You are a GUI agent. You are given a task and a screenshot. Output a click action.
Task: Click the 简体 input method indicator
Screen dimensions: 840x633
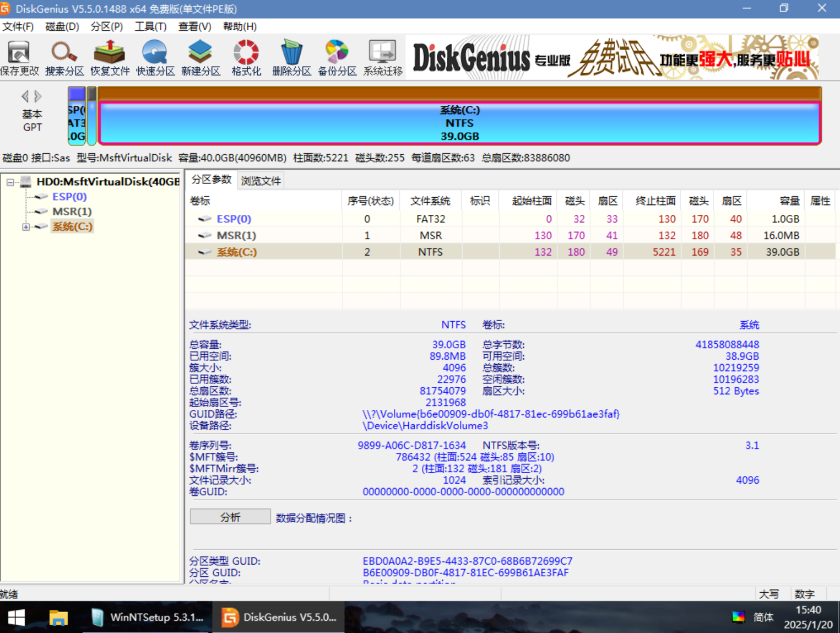pyautogui.click(x=763, y=617)
